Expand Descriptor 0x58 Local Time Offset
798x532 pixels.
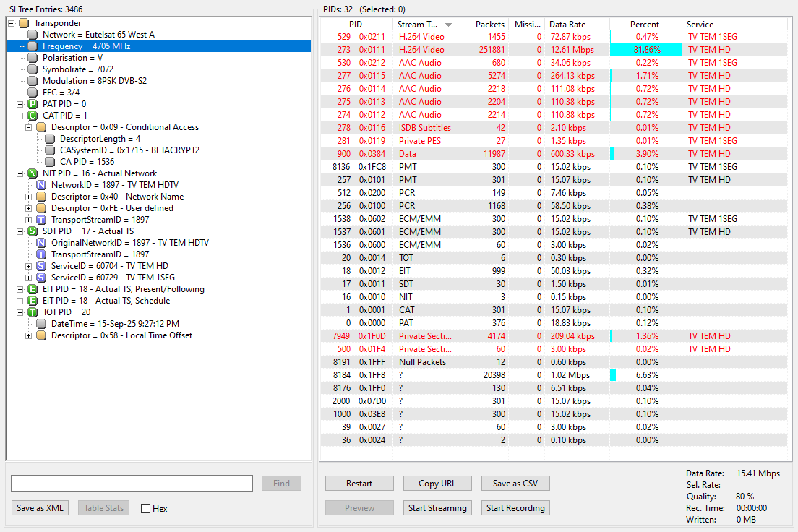click(x=28, y=336)
